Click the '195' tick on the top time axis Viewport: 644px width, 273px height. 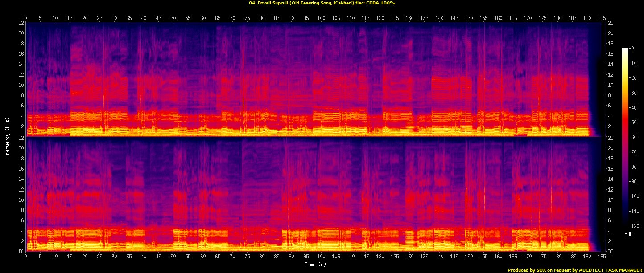(602, 18)
